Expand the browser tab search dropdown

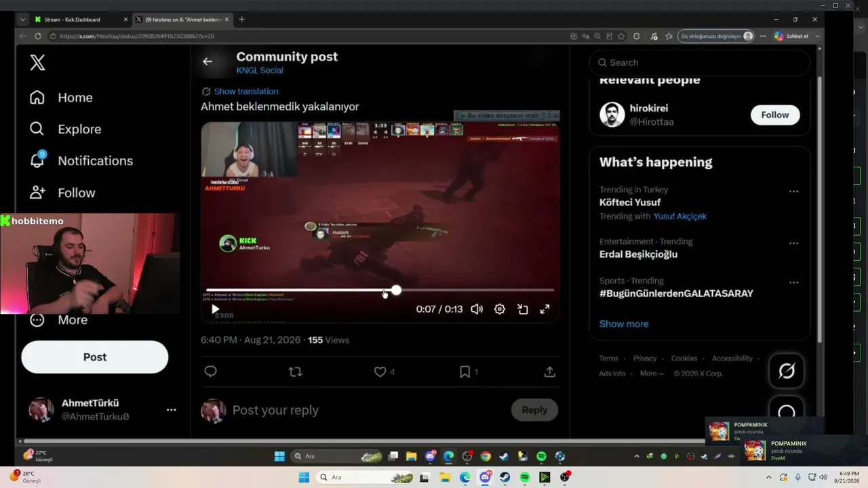coord(22,20)
